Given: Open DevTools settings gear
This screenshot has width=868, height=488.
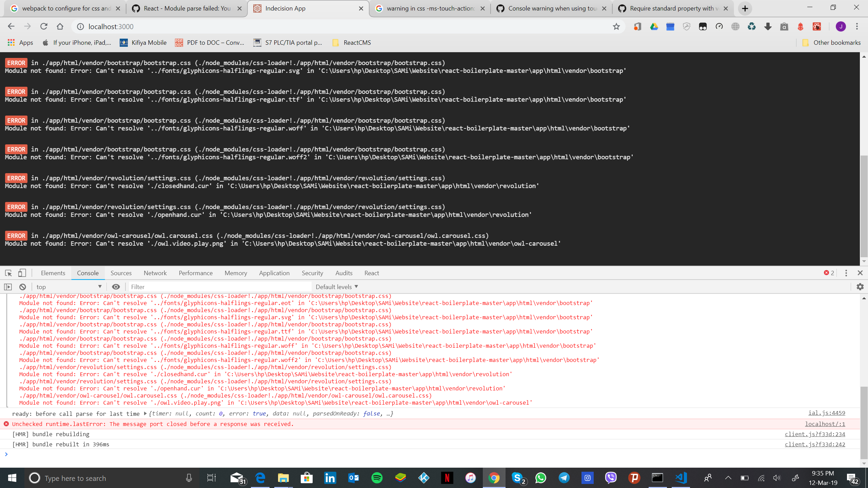Looking at the screenshot, I should pos(861,286).
